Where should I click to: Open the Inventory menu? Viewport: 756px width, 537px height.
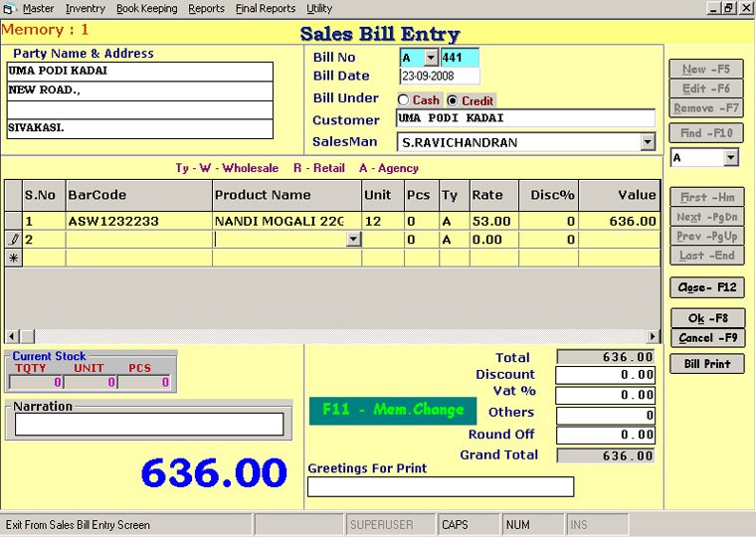coord(85,8)
